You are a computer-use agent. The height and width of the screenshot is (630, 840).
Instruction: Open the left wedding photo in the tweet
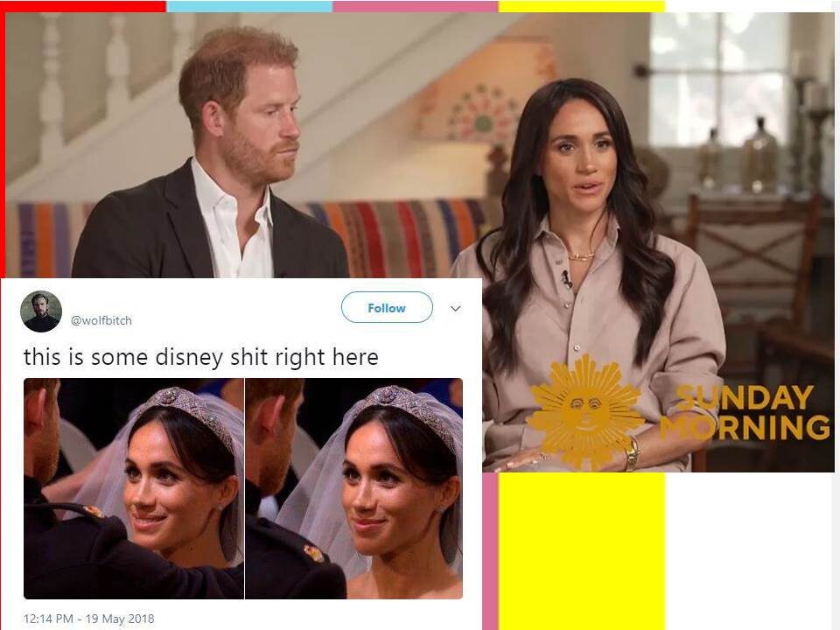133,488
